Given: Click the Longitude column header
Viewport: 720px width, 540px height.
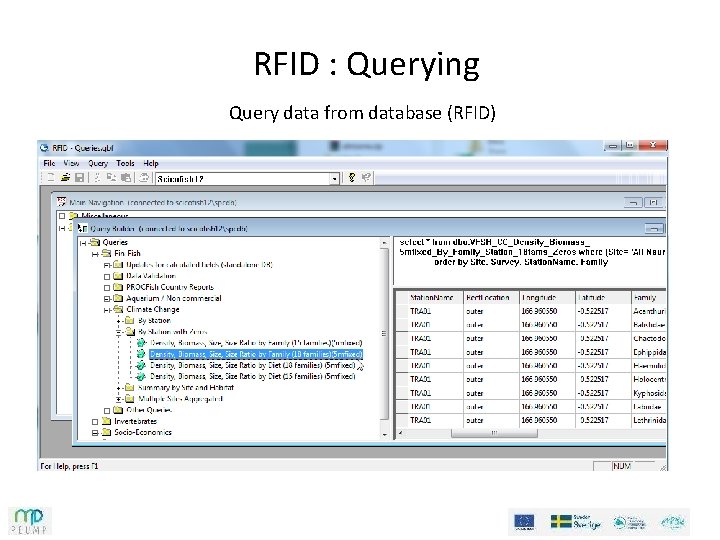Looking at the screenshot, I should [547, 298].
